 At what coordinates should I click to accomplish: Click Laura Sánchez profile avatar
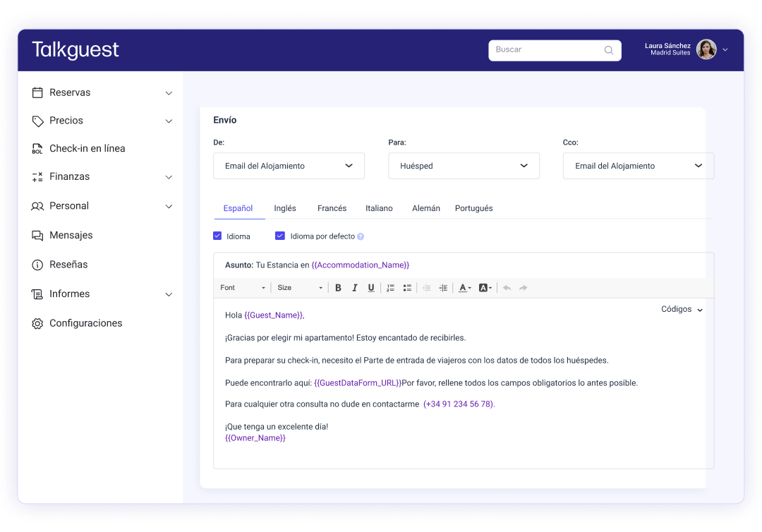pyautogui.click(x=706, y=49)
